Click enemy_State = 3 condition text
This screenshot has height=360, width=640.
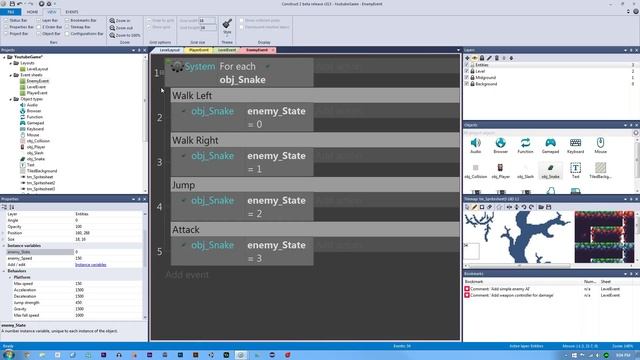coord(276,252)
